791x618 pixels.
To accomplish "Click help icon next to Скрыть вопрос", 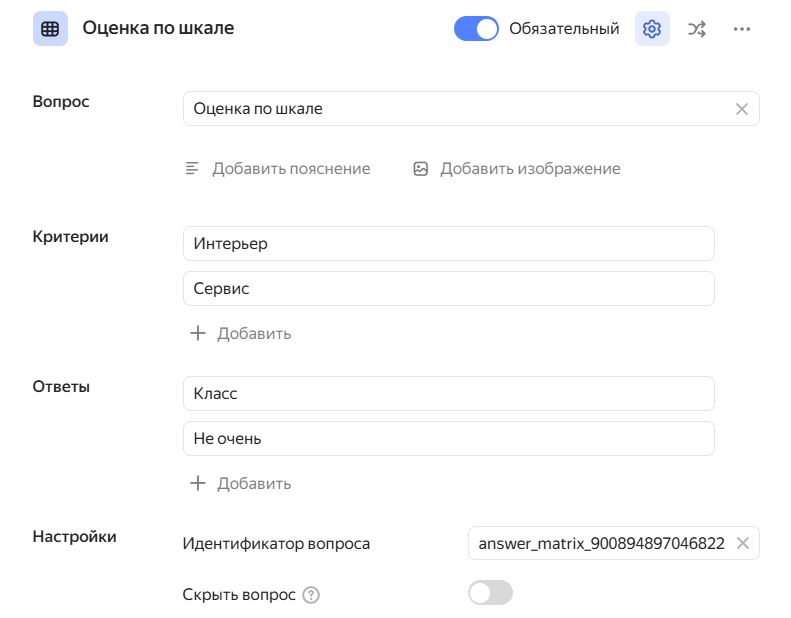I will click(311, 595).
